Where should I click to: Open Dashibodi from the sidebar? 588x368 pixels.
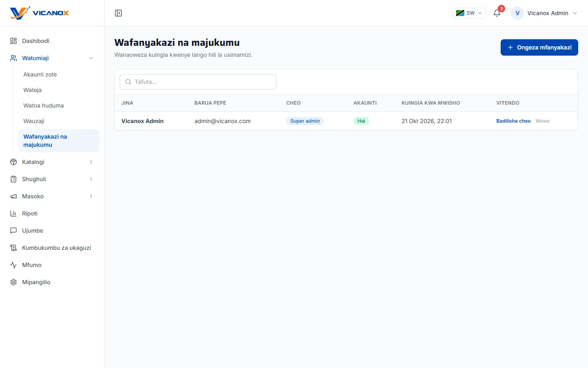pos(52,41)
